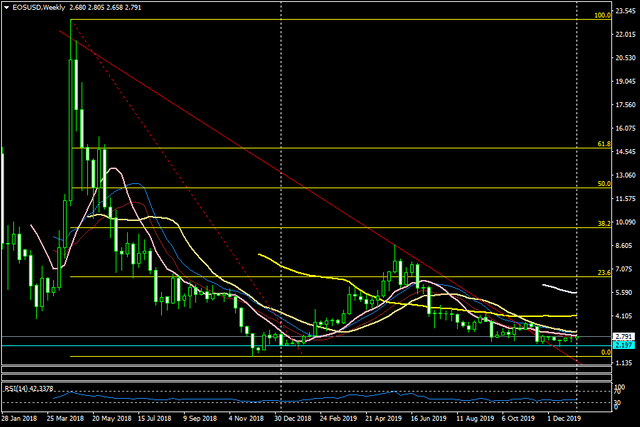Click the 16.075 price axis value

(x=625, y=128)
